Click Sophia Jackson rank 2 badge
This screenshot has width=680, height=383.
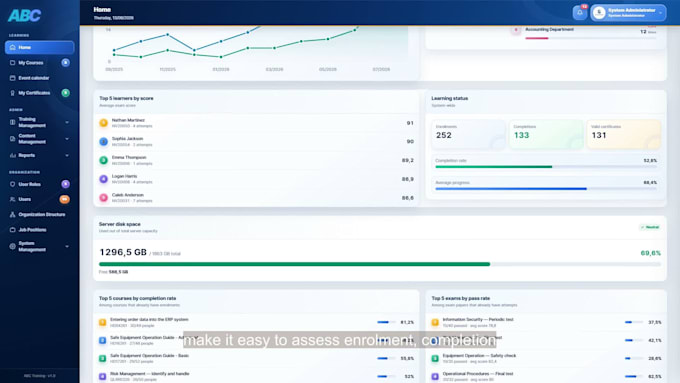[103, 141]
